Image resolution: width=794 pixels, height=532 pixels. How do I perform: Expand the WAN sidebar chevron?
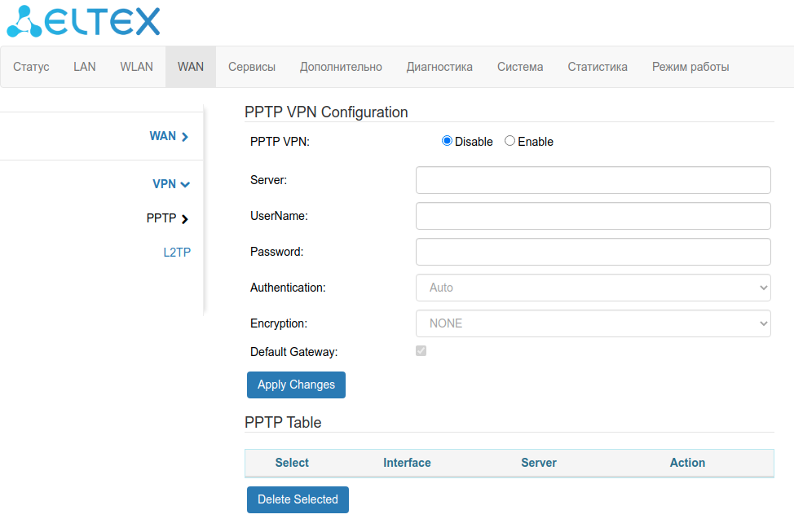coord(185,137)
